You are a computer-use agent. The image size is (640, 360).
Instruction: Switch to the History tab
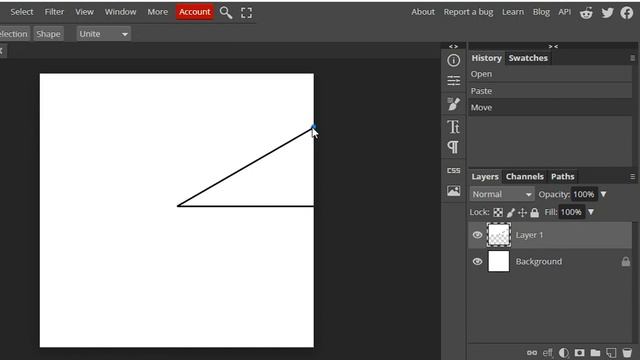[487, 58]
